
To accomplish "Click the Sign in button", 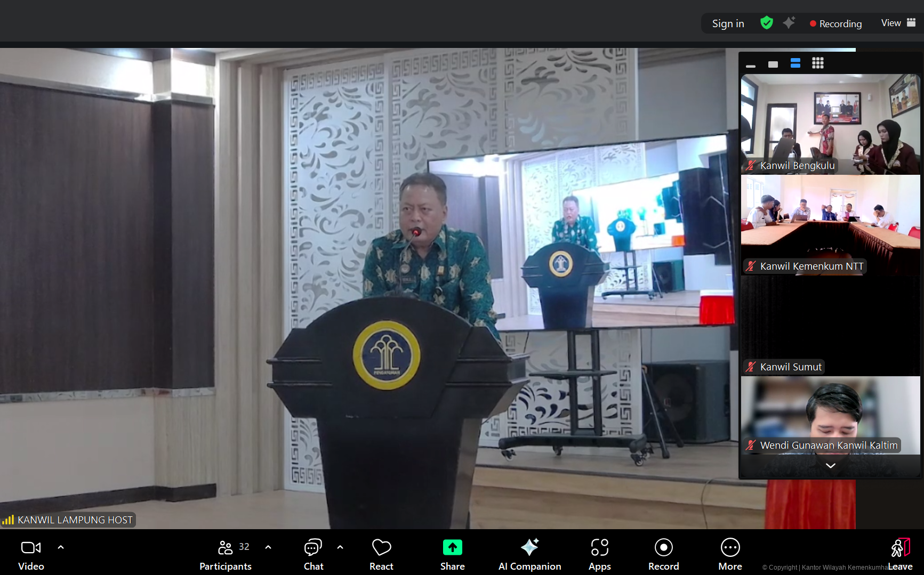I will (728, 23).
